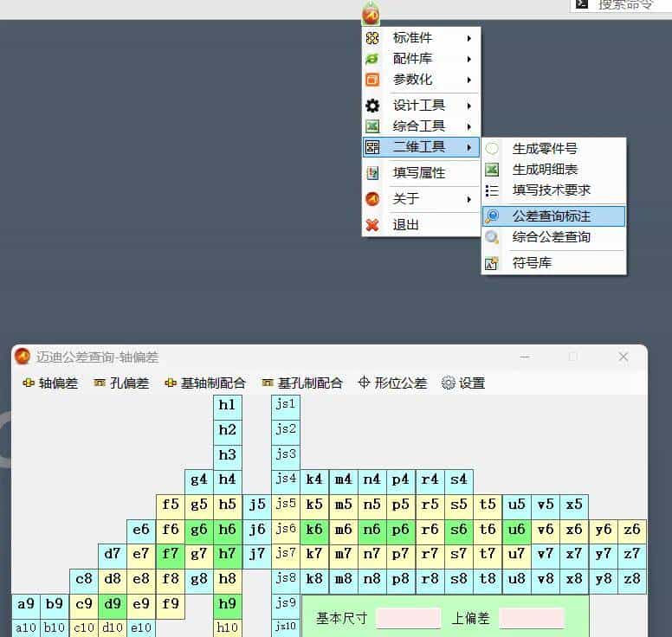This screenshot has height=637, width=672.
Task: Select the g6 tolerance cell
Action: (x=199, y=530)
